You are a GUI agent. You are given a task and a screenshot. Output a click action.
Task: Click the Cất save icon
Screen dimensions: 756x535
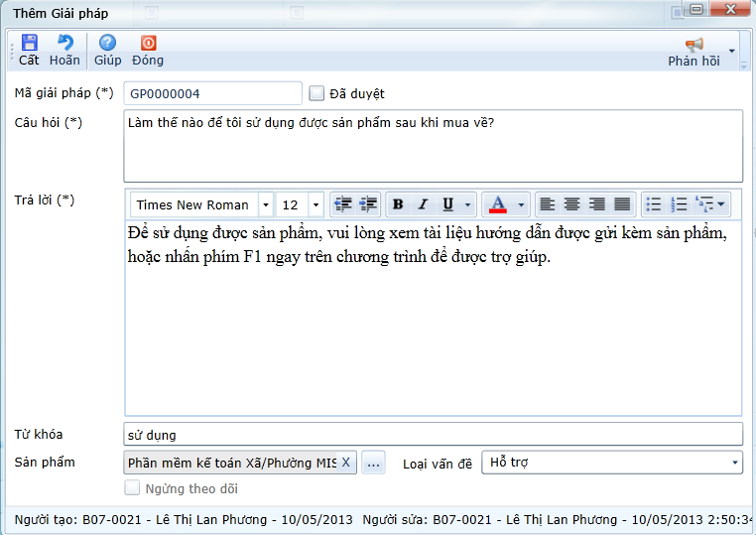click(29, 44)
